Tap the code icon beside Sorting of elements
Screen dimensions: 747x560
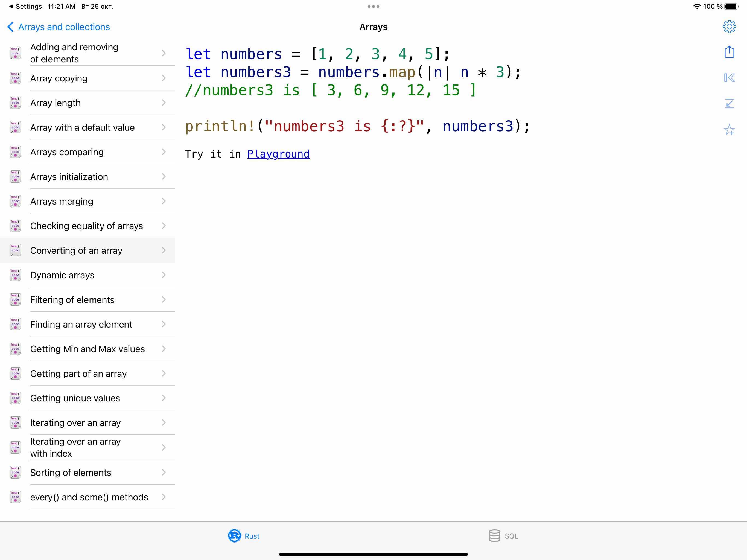(15, 472)
